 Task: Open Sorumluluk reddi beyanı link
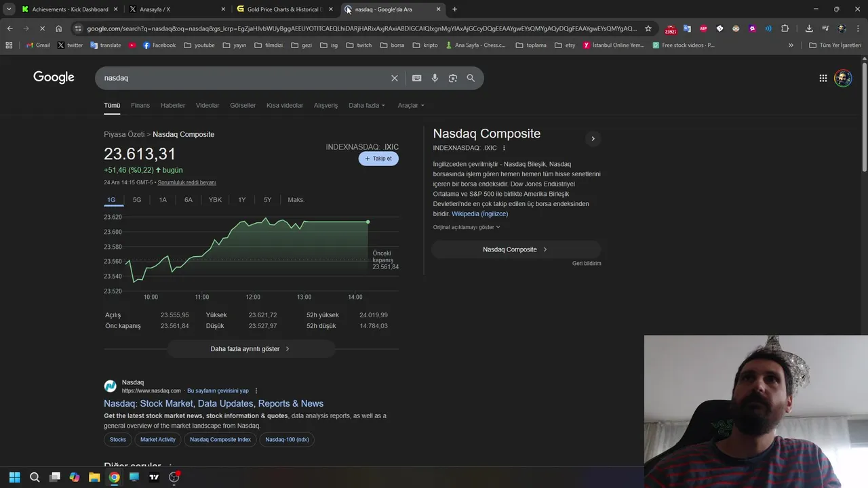coord(187,183)
